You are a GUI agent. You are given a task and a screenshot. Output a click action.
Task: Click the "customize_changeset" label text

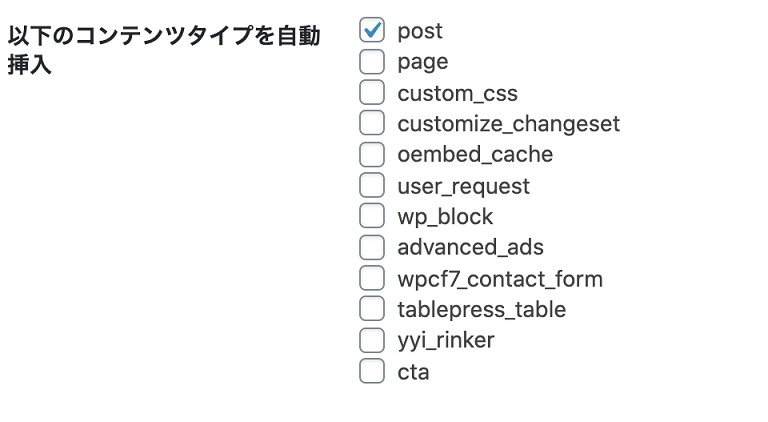tap(508, 124)
